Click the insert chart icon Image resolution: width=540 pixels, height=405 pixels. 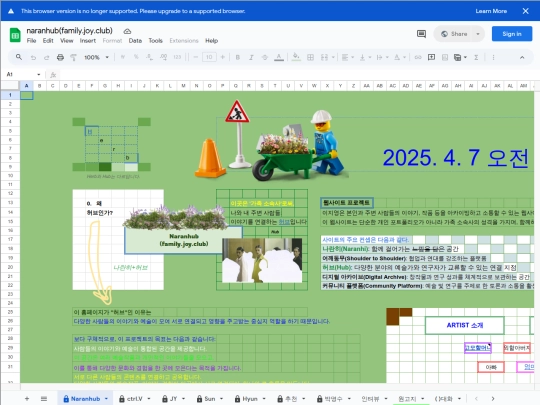(x=445, y=57)
